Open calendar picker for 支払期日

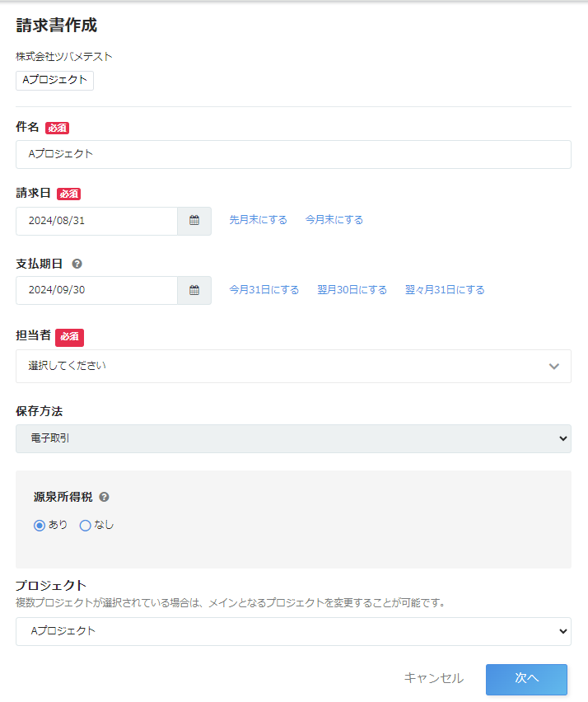coord(194,290)
